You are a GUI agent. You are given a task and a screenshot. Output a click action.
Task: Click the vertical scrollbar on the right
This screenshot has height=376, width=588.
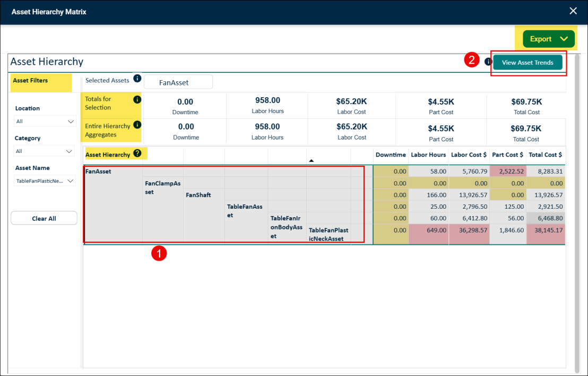click(577, 214)
